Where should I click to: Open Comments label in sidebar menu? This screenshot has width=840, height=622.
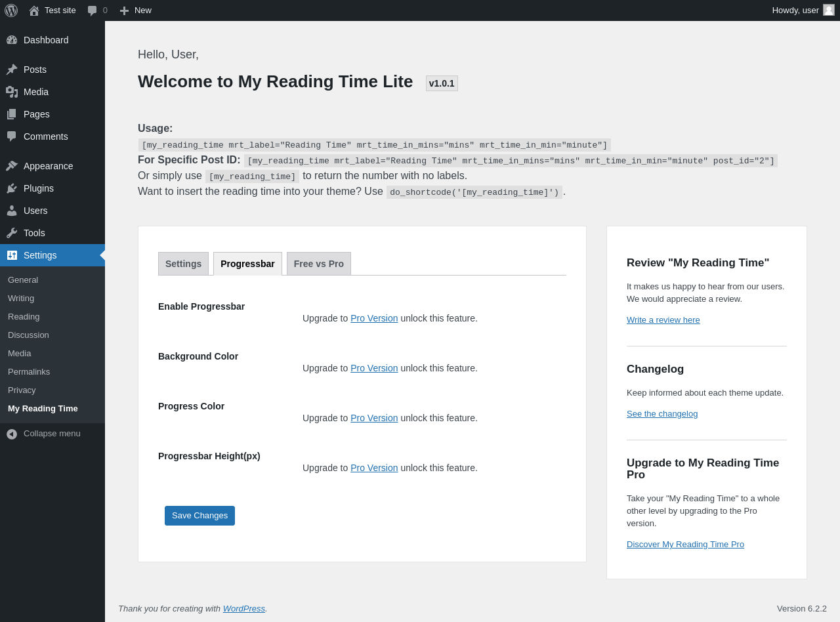(46, 136)
